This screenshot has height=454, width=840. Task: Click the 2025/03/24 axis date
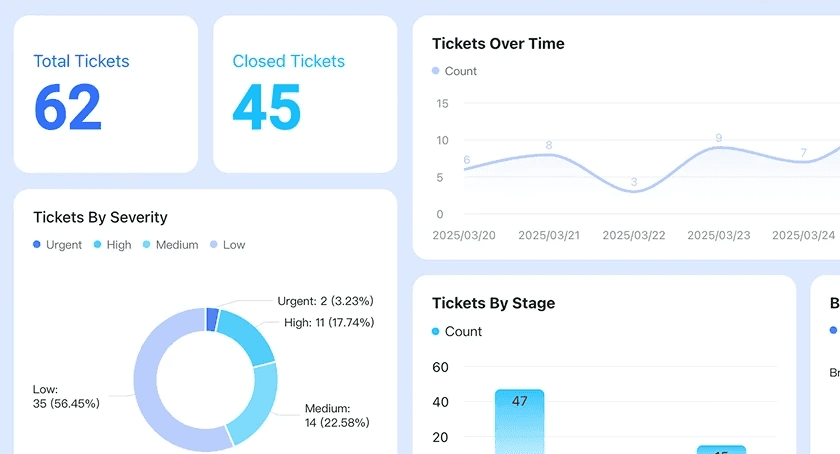click(804, 235)
